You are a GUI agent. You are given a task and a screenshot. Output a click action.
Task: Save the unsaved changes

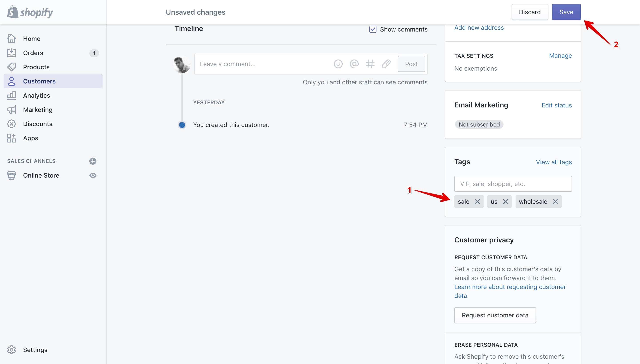(566, 12)
